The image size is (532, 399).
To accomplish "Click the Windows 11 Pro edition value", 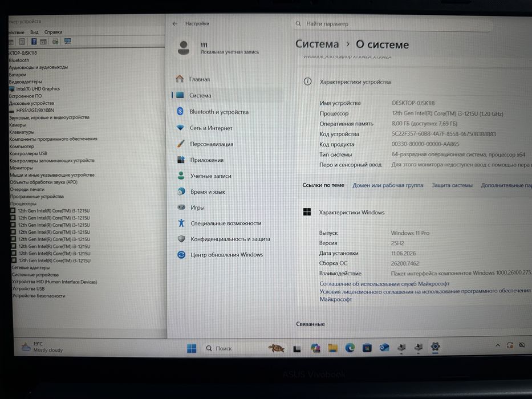I will click(x=410, y=233).
